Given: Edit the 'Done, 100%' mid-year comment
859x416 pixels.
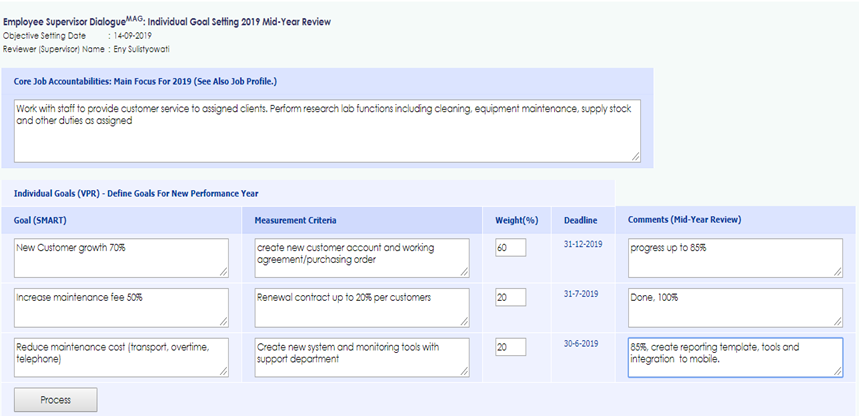Looking at the screenshot, I should pos(734,307).
